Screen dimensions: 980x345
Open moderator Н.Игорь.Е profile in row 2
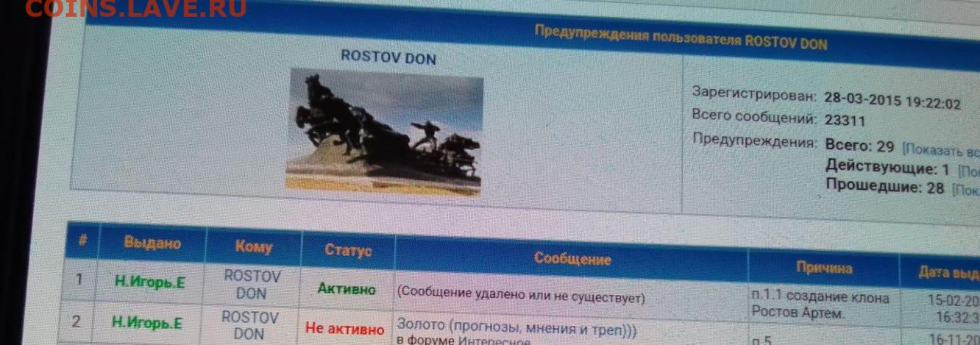coord(147,323)
